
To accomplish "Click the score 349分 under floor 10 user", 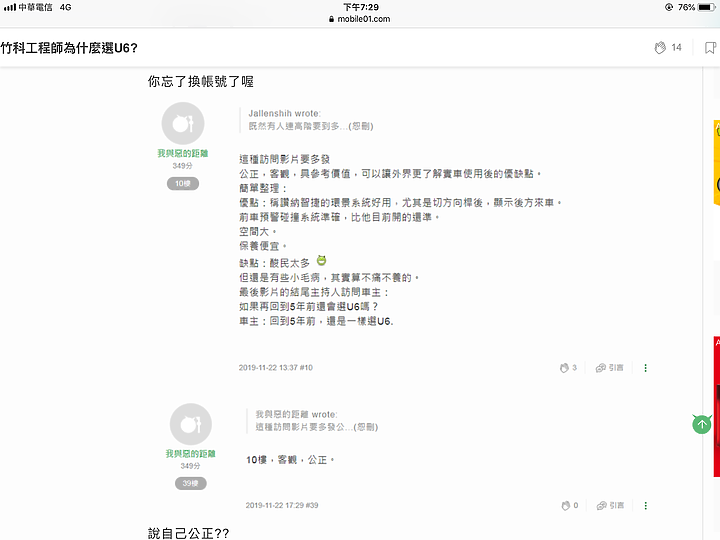I will tap(183, 166).
